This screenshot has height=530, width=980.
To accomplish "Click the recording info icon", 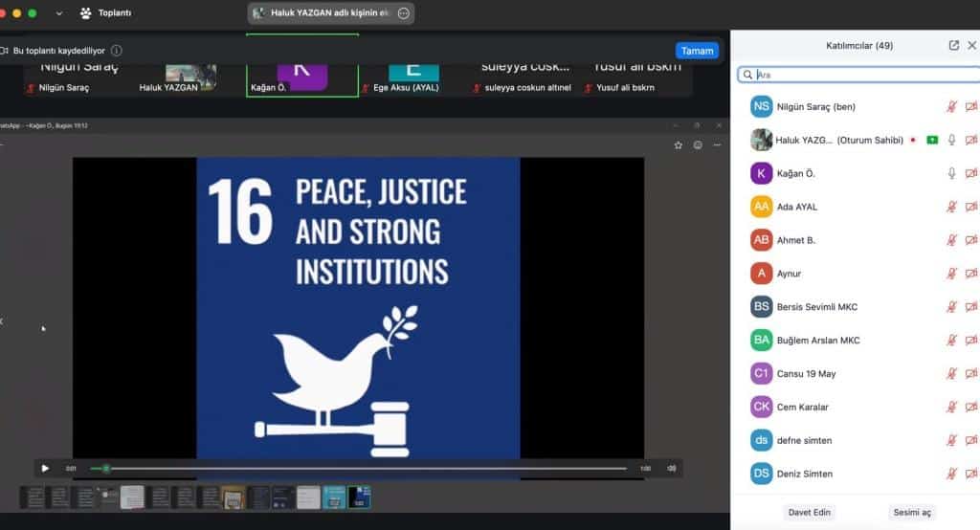I will click(x=116, y=50).
